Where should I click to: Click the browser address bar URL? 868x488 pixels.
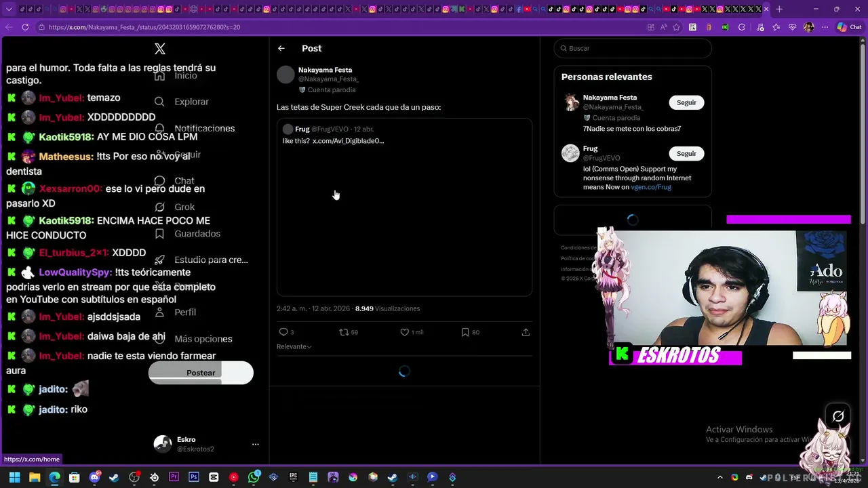click(144, 27)
